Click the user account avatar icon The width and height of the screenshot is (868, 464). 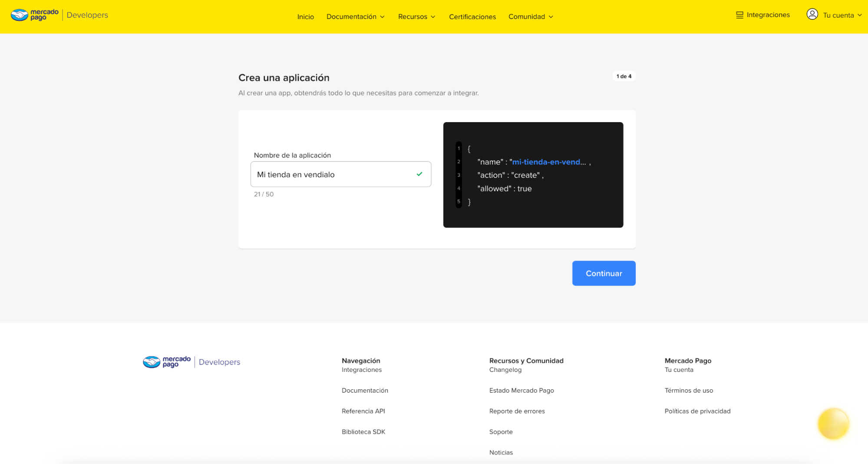tap(812, 14)
